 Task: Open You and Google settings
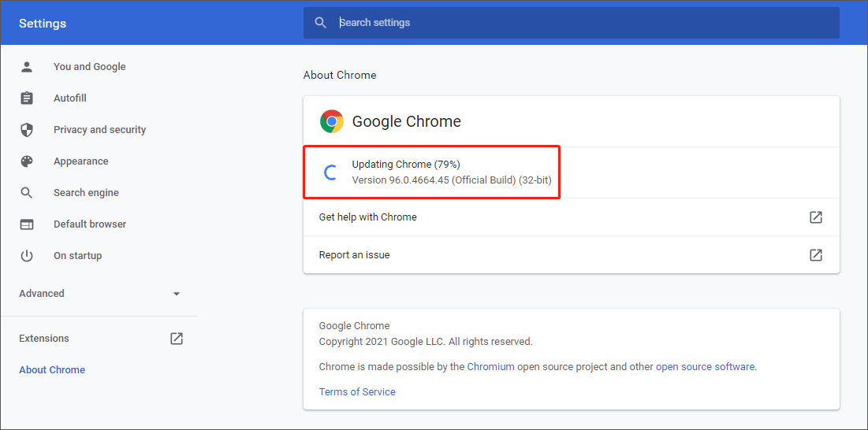tap(90, 67)
